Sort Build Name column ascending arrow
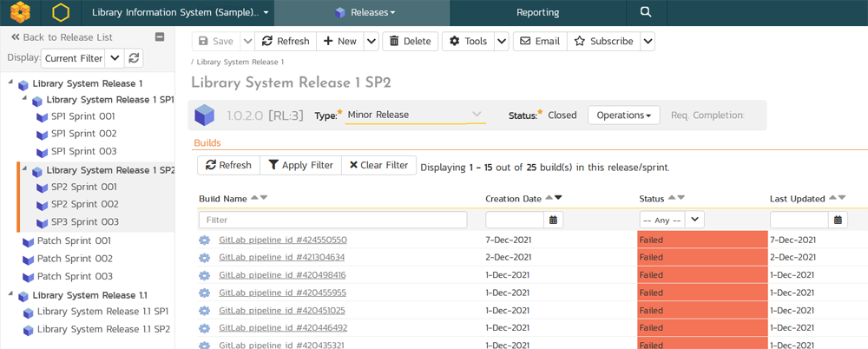The width and height of the screenshot is (868, 349). (x=254, y=198)
